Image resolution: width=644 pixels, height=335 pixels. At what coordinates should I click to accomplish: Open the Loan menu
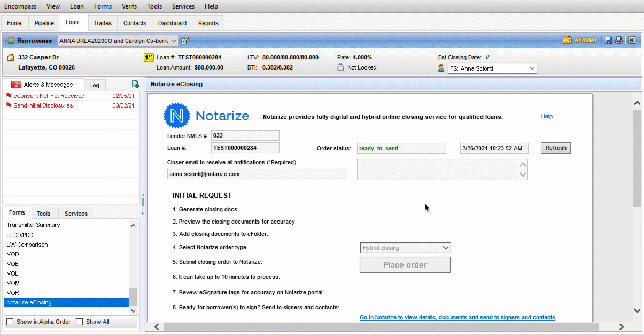pyautogui.click(x=77, y=6)
